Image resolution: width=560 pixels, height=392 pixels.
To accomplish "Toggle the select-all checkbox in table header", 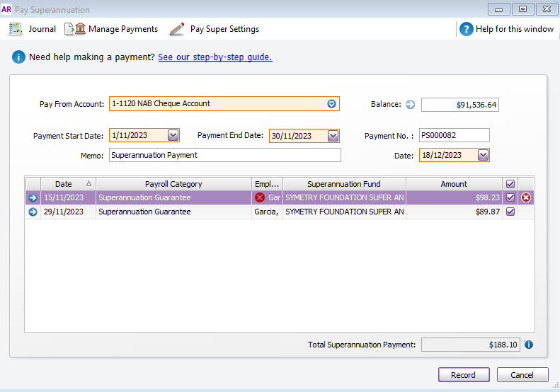I will 510,184.
